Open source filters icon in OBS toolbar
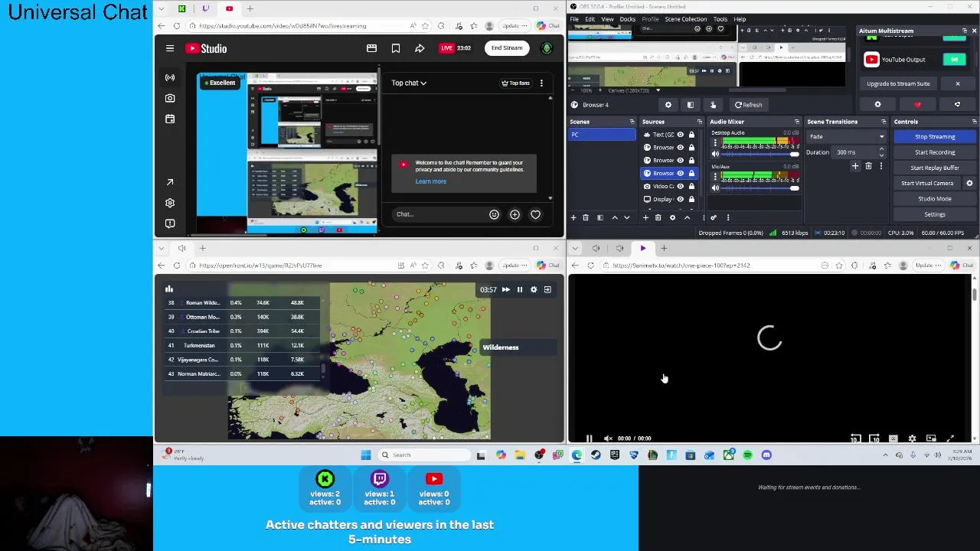 pyautogui.click(x=690, y=105)
